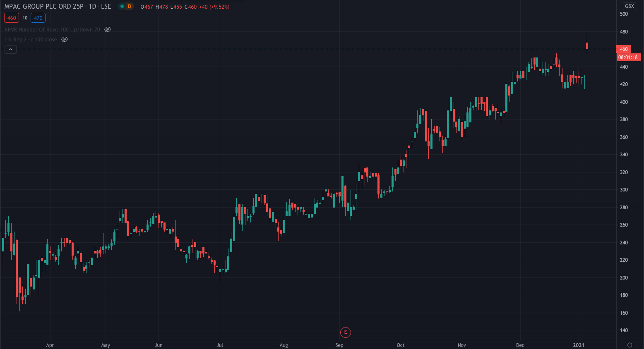This screenshot has width=644, height=349.
Task: Click the +40 (+9.52%) change value
Action: point(214,7)
